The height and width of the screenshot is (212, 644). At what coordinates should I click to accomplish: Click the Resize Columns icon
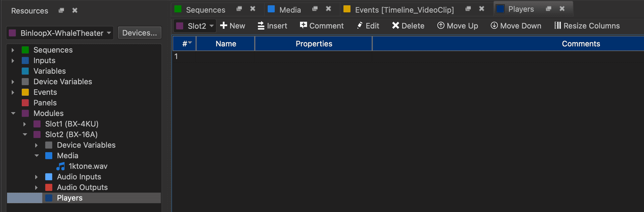(557, 25)
